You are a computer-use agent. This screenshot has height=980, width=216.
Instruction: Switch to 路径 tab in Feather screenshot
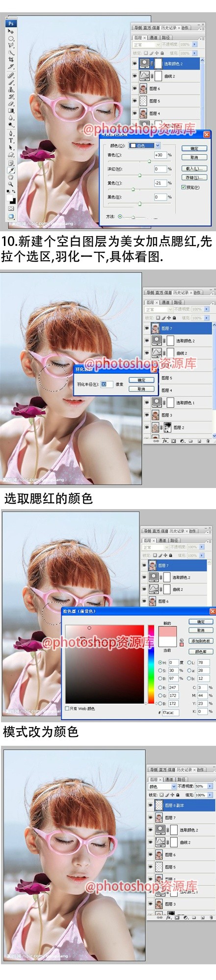[178, 302]
